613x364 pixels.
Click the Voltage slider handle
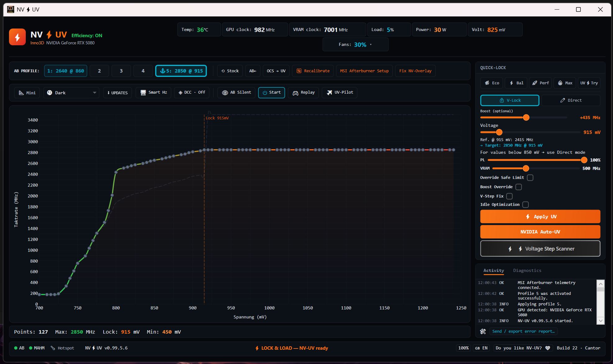pos(499,132)
